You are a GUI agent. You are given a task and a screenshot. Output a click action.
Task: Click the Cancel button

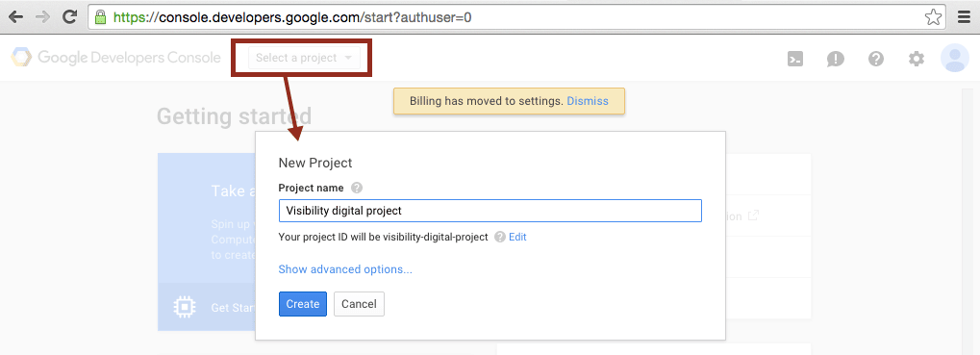tap(359, 304)
